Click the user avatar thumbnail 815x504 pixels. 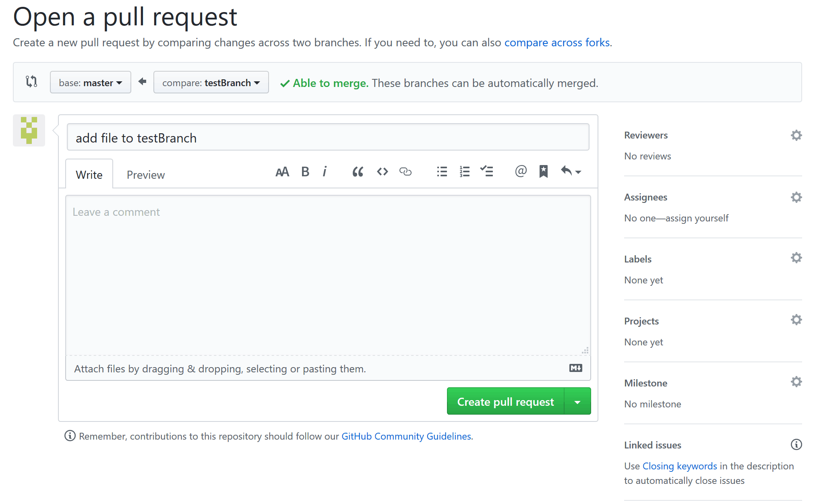pyautogui.click(x=29, y=130)
